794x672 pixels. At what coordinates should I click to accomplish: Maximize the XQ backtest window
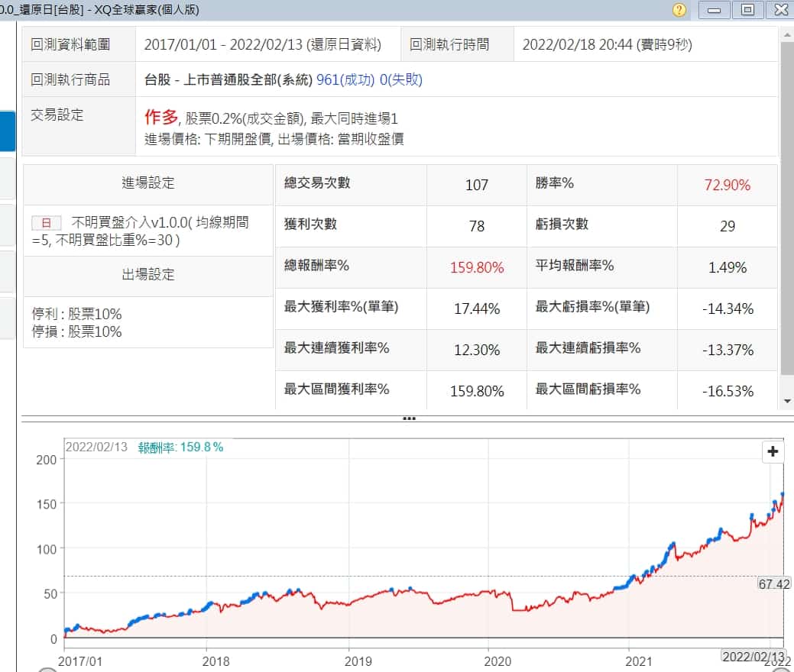747,10
